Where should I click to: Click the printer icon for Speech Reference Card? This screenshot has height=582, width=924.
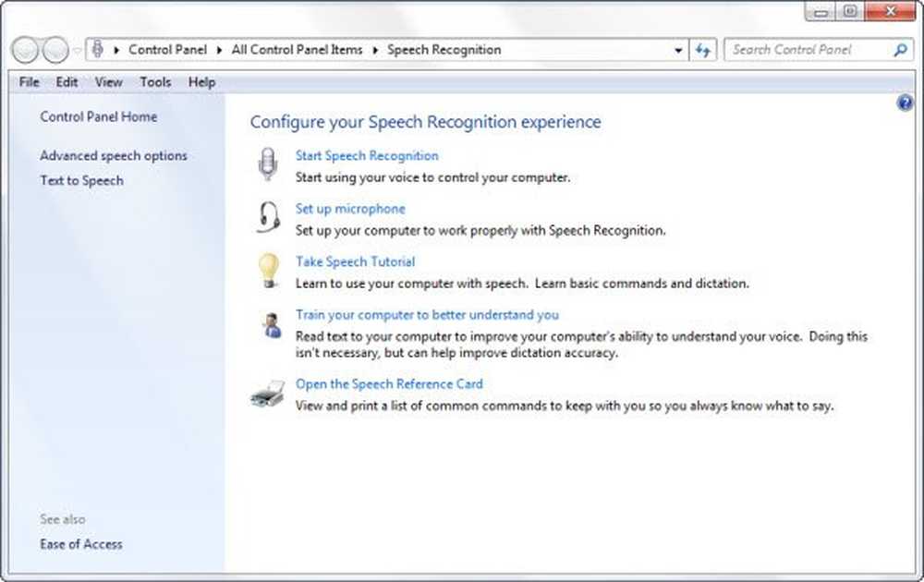pyautogui.click(x=268, y=394)
